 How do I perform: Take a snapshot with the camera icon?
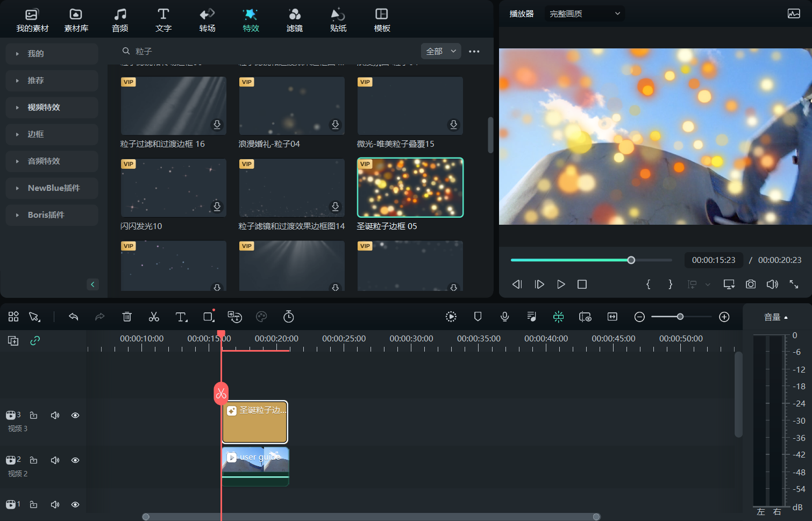click(751, 284)
